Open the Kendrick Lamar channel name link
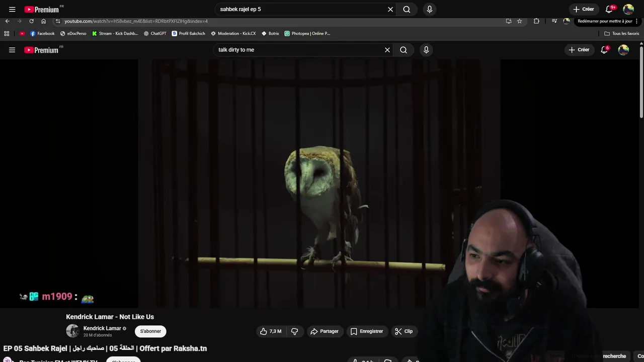The image size is (644, 362). click(102, 328)
